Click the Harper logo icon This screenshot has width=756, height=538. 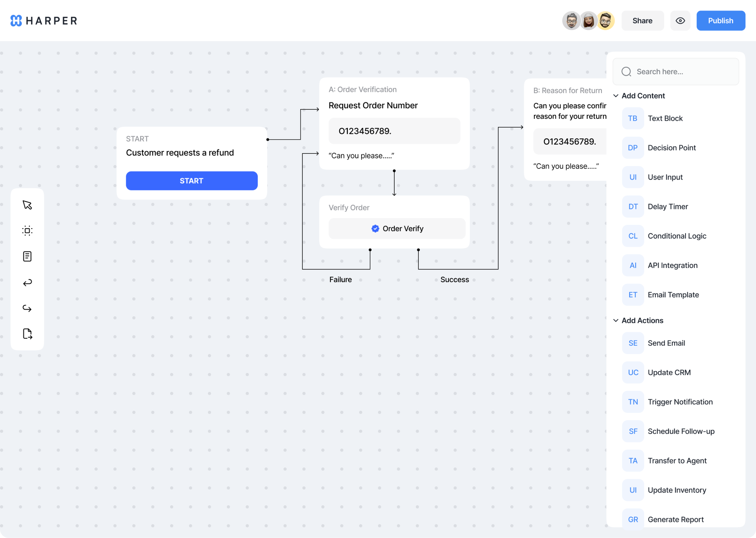16,21
